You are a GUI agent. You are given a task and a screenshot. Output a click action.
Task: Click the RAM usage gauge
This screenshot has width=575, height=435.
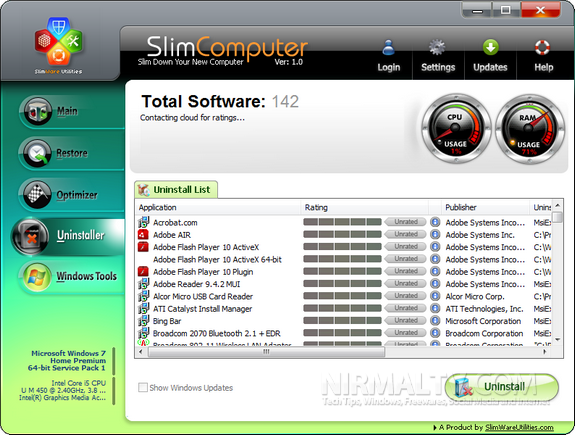(529, 129)
